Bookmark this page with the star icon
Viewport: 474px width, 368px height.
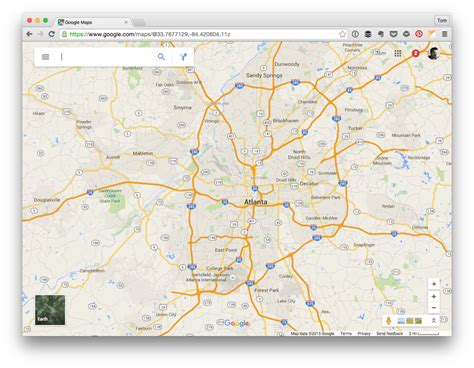tap(342, 34)
